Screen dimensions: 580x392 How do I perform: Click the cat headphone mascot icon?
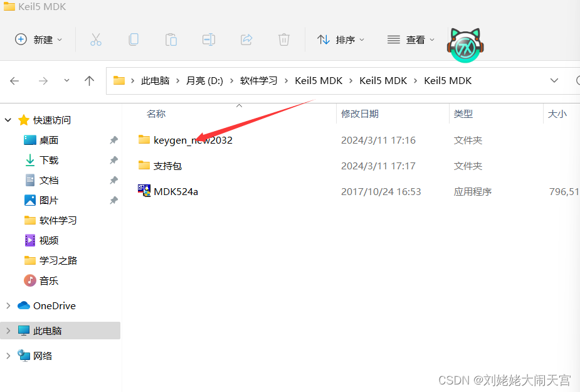(465, 45)
